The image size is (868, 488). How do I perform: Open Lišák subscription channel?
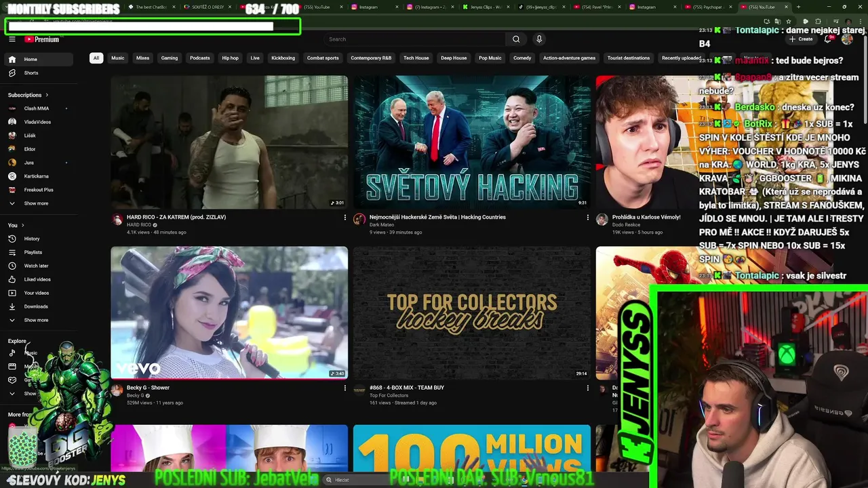39,136
